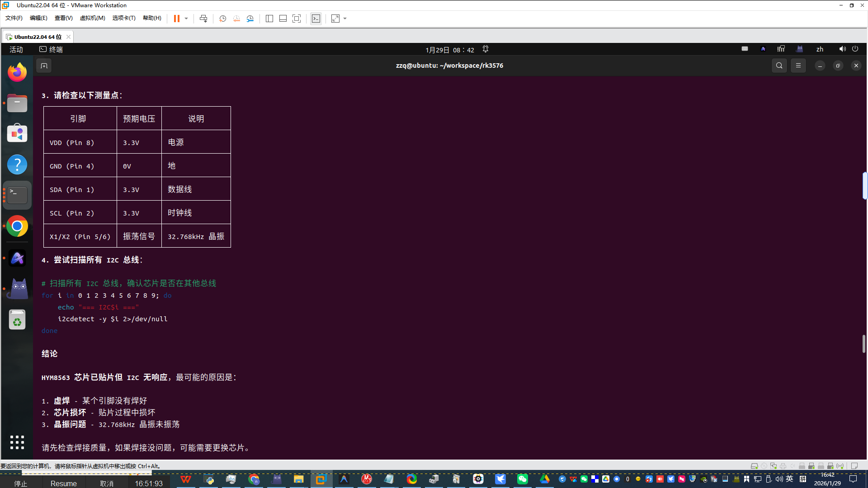The width and height of the screenshot is (868, 488).
Task: Open Google Chrome from the dock
Action: tap(17, 226)
